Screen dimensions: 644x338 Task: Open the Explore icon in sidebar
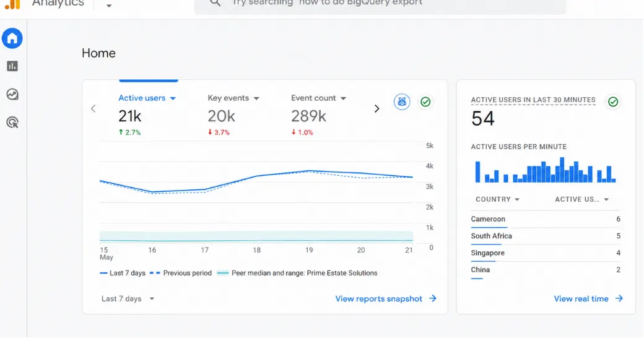12,95
